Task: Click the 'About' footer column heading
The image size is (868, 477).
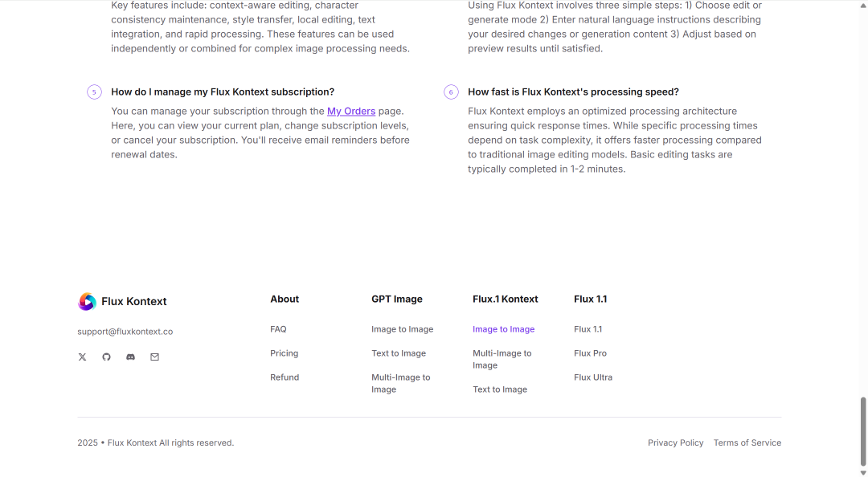Action: click(285, 299)
